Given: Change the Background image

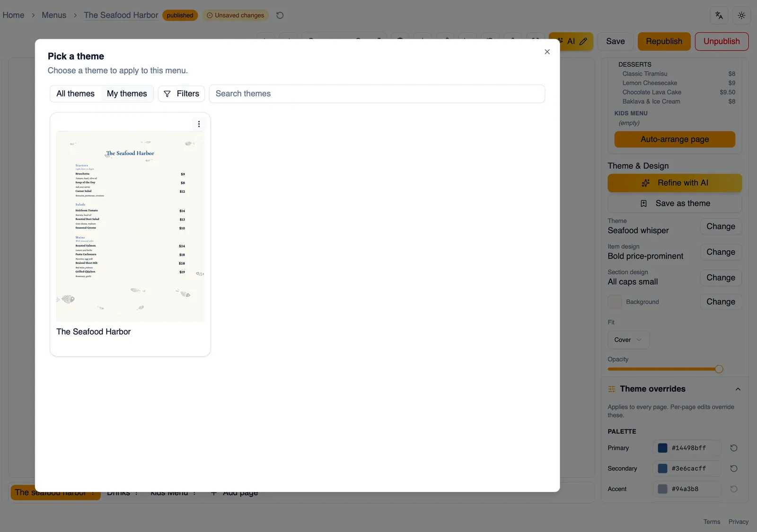Looking at the screenshot, I should [721, 302].
